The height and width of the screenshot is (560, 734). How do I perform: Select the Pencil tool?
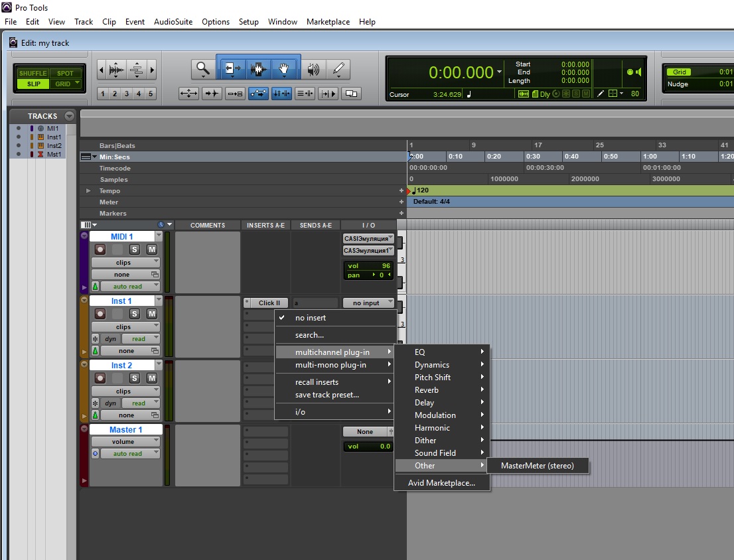pos(338,69)
